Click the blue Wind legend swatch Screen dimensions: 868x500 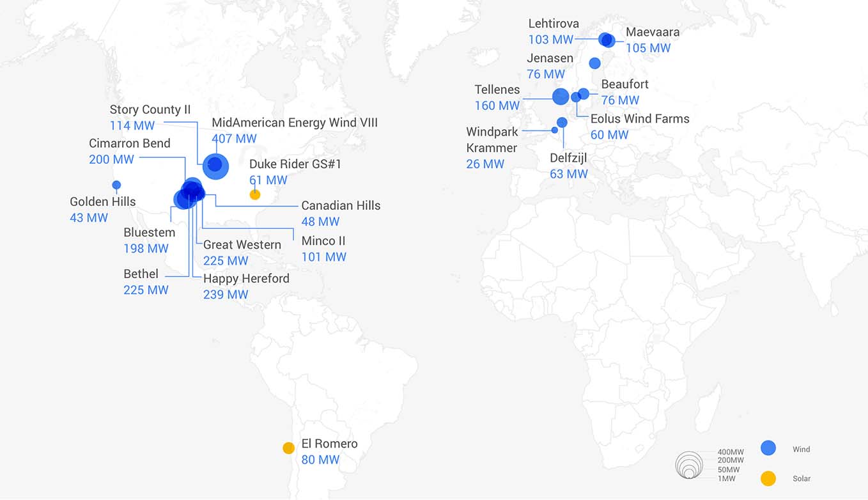(768, 448)
